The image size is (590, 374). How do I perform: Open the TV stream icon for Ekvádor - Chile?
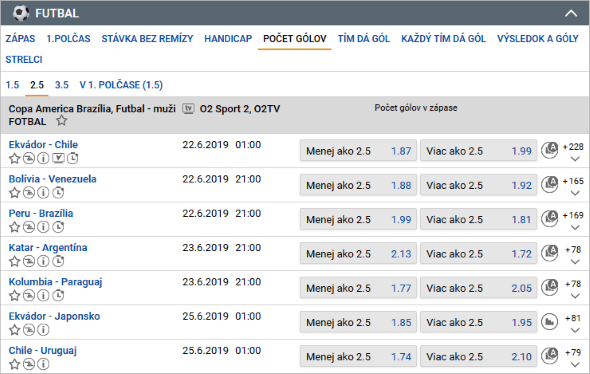point(58,158)
